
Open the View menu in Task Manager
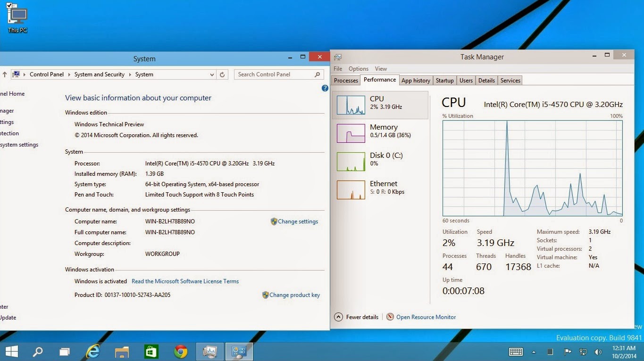click(x=381, y=69)
